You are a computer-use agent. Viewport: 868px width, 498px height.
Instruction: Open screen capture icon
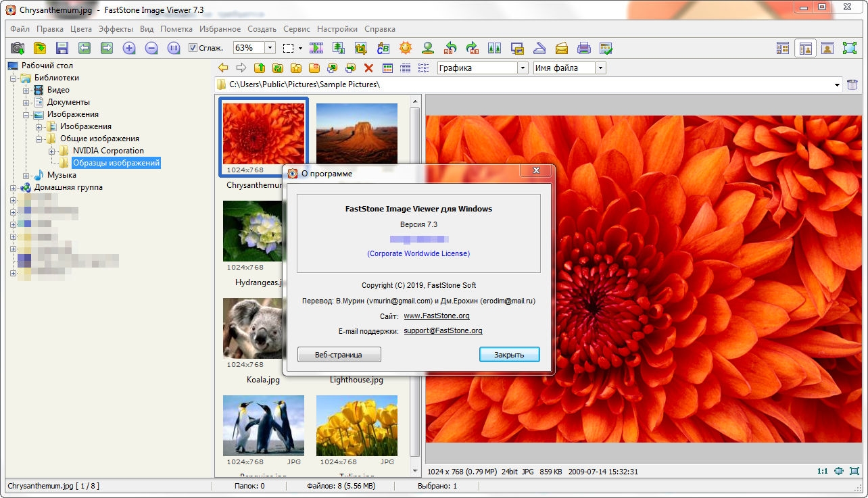coord(517,48)
